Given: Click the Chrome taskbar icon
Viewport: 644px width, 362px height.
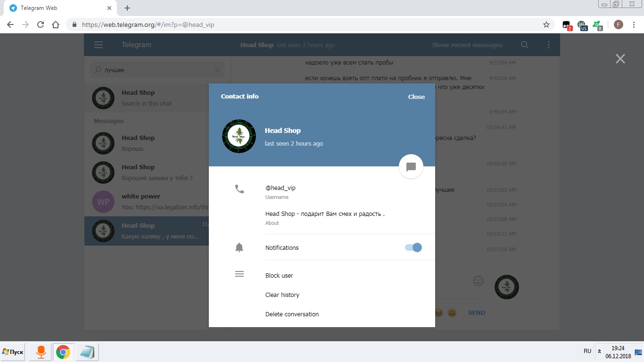Looking at the screenshot, I should point(63,352).
